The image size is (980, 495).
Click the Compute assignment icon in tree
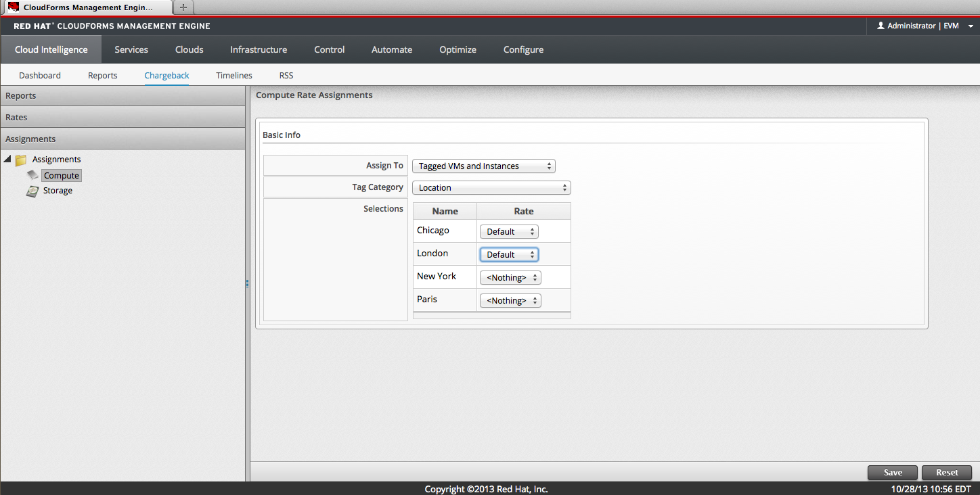pyautogui.click(x=32, y=175)
